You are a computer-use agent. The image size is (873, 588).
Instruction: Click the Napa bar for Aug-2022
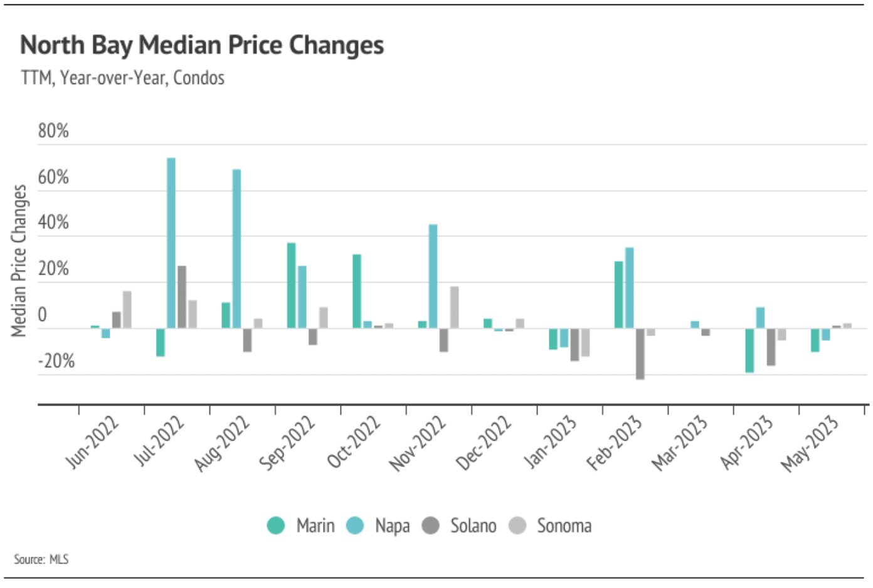[236, 249]
